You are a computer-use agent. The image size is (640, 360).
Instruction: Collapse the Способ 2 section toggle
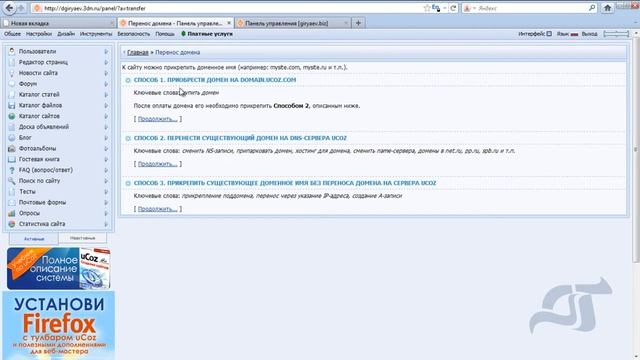(128, 138)
